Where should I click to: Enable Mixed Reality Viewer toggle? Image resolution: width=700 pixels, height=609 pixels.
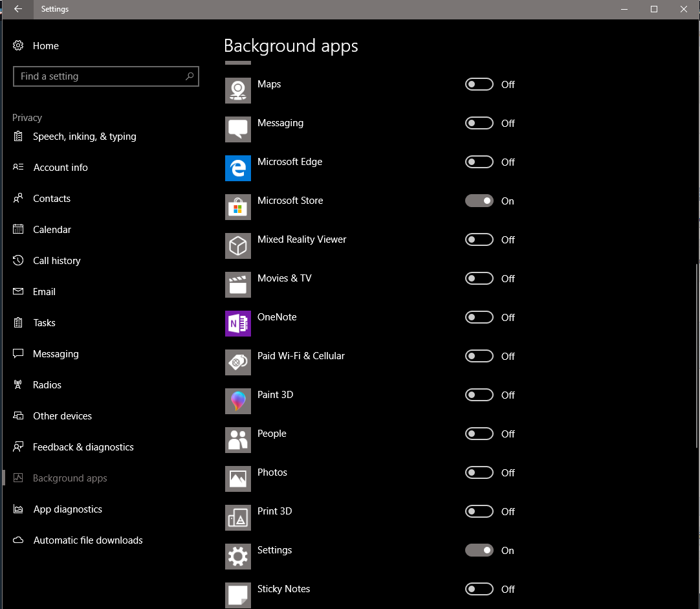point(479,239)
